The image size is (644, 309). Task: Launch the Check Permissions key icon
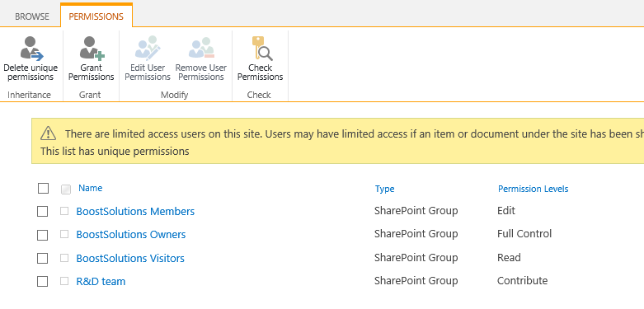point(261,49)
